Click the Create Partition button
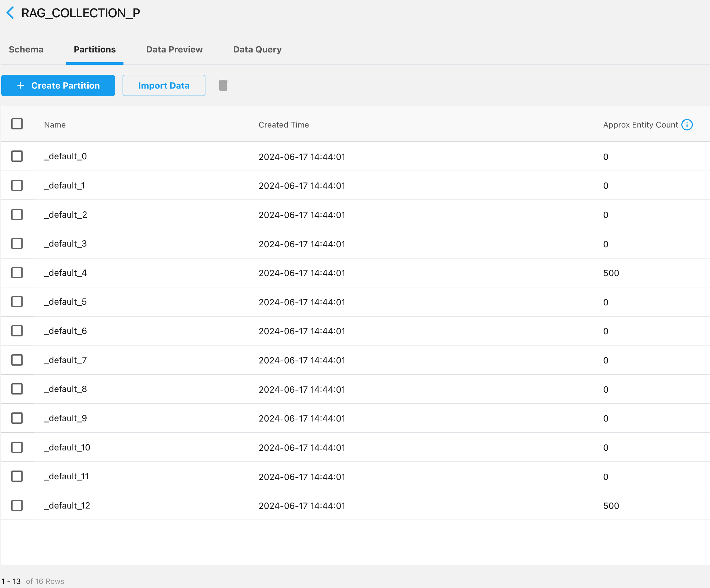The image size is (710, 588). (58, 85)
